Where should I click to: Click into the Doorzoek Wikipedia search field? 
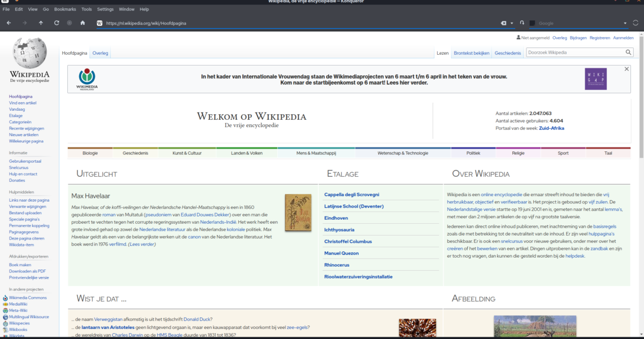pos(573,53)
